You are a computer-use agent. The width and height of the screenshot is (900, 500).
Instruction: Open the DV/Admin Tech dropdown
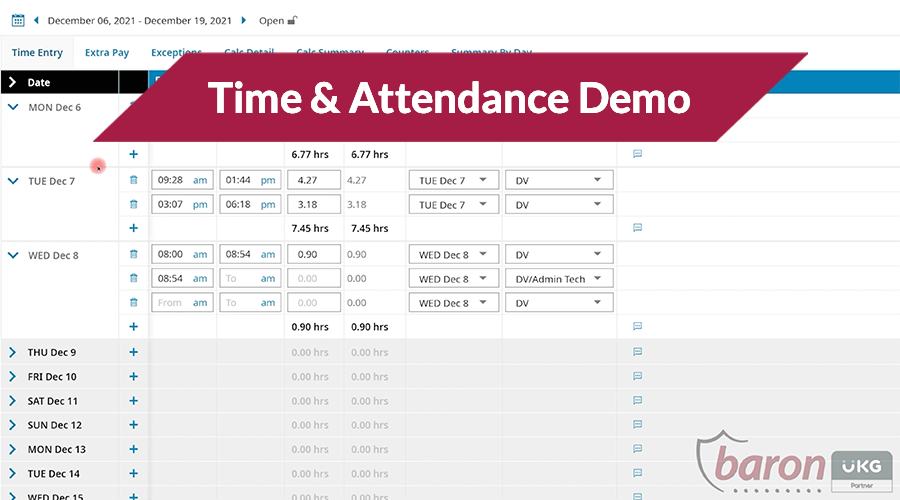click(x=559, y=279)
